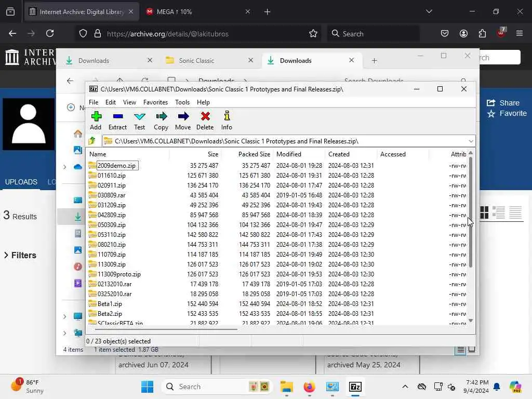
Task: Expand the Network node in Explorer sidebar
Action: click(64, 333)
